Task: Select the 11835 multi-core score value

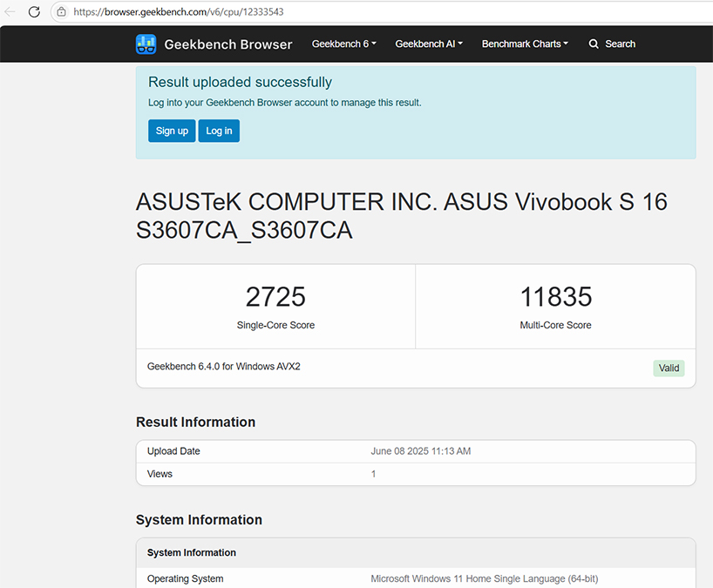Action: click(x=555, y=297)
